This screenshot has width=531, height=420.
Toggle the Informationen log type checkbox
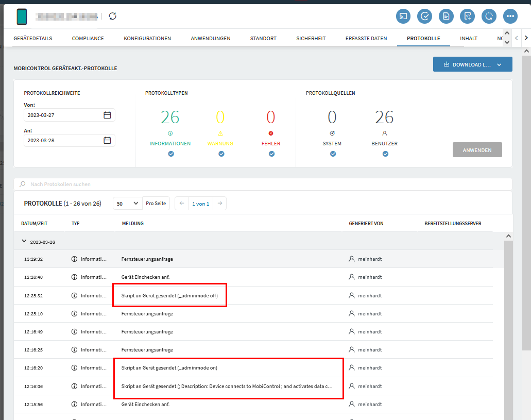pyautogui.click(x=170, y=154)
